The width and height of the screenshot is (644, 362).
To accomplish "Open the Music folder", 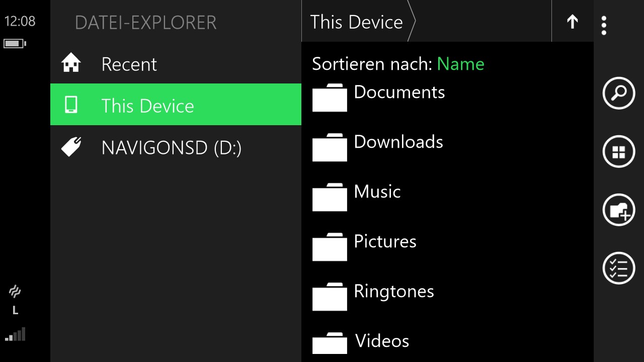I will click(x=377, y=192).
